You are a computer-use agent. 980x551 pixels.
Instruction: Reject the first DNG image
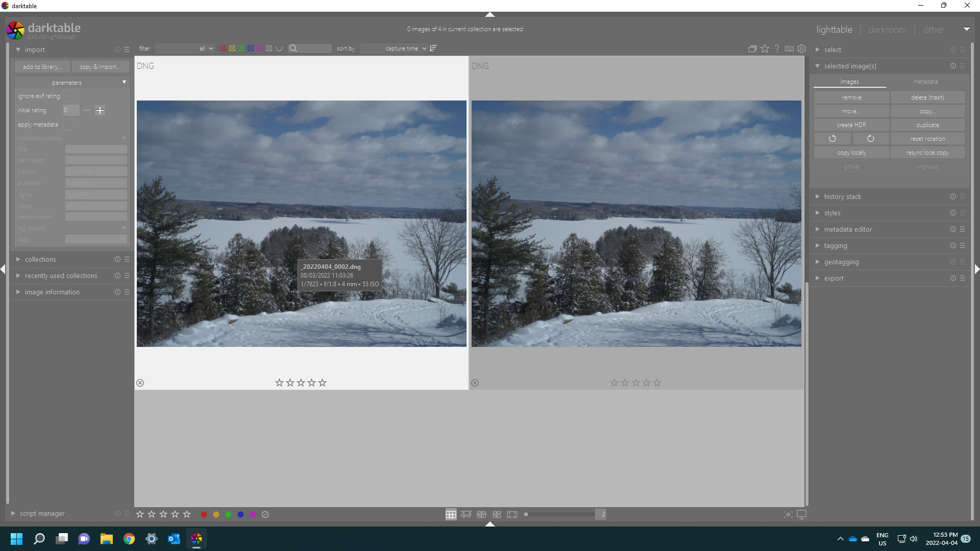tap(140, 383)
